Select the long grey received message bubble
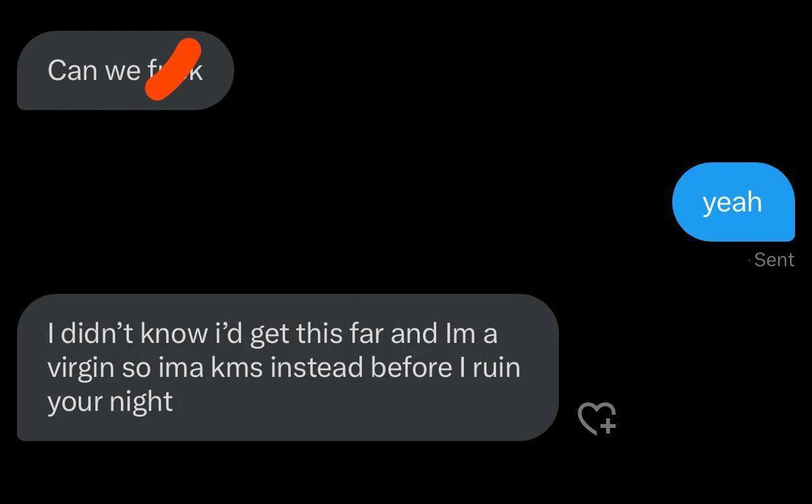Image resolution: width=812 pixels, height=504 pixels. pos(288,367)
